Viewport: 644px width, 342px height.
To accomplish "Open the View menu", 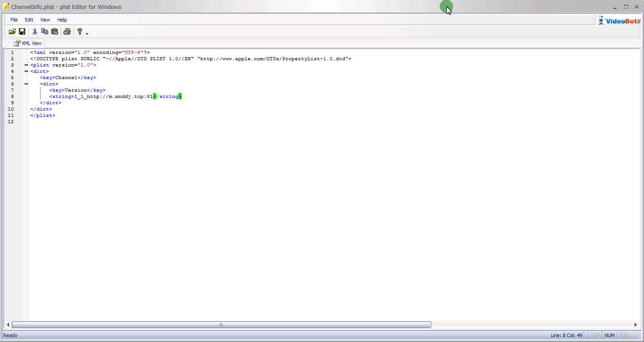I will pyautogui.click(x=45, y=20).
